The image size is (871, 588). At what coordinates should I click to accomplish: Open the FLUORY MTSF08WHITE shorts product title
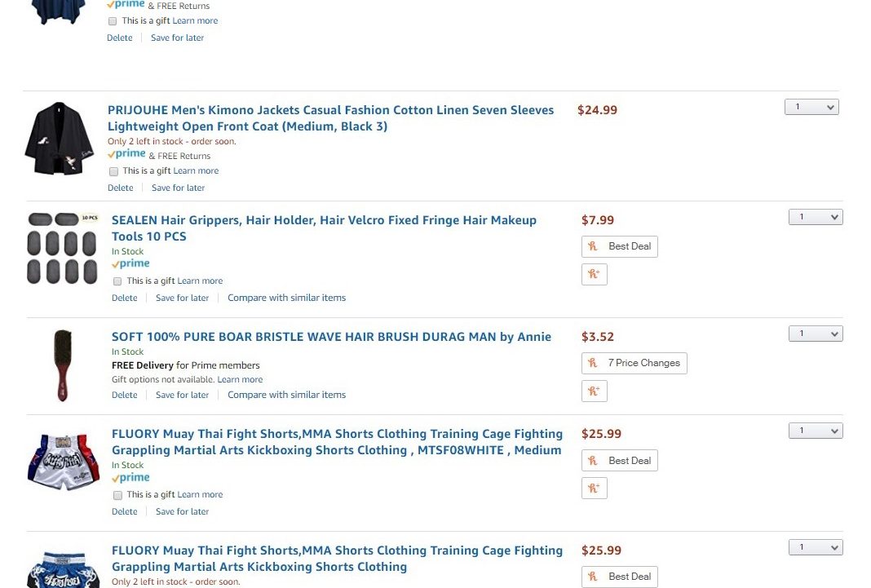pos(337,442)
